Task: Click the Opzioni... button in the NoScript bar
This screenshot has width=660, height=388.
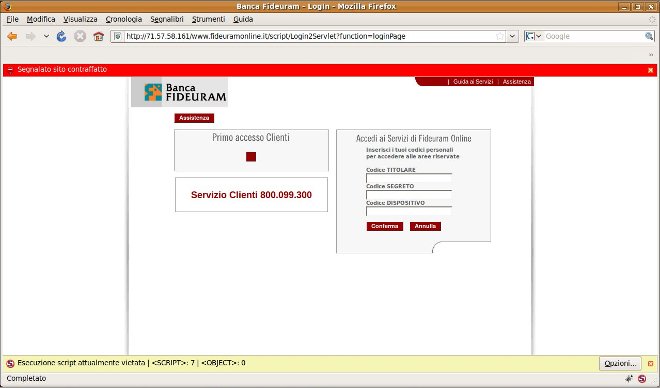Action: [620, 364]
